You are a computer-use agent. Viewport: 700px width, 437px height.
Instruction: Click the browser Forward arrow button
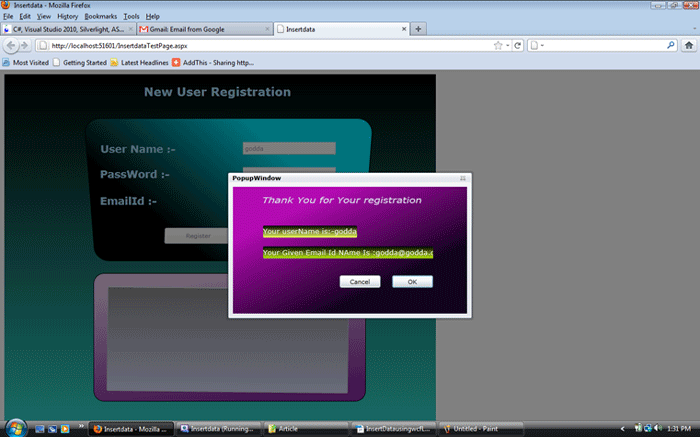point(25,45)
